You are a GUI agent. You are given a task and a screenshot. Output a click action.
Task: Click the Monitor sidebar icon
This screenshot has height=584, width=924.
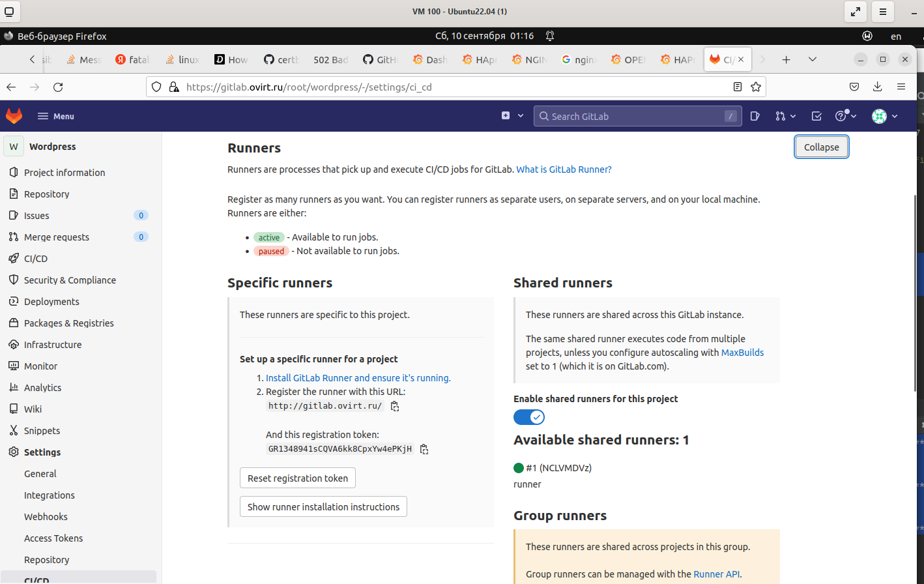coord(13,366)
